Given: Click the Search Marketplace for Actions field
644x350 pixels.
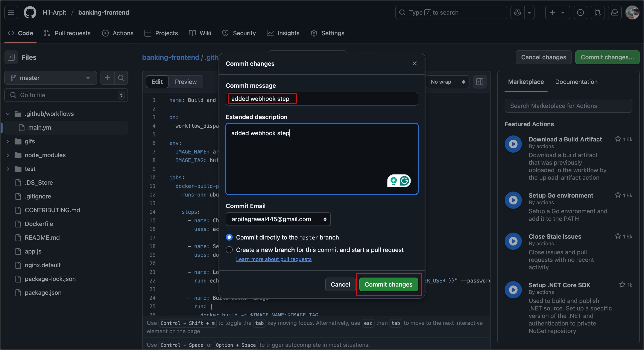Looking at the screenshot, I should click(x=568, y=106).
